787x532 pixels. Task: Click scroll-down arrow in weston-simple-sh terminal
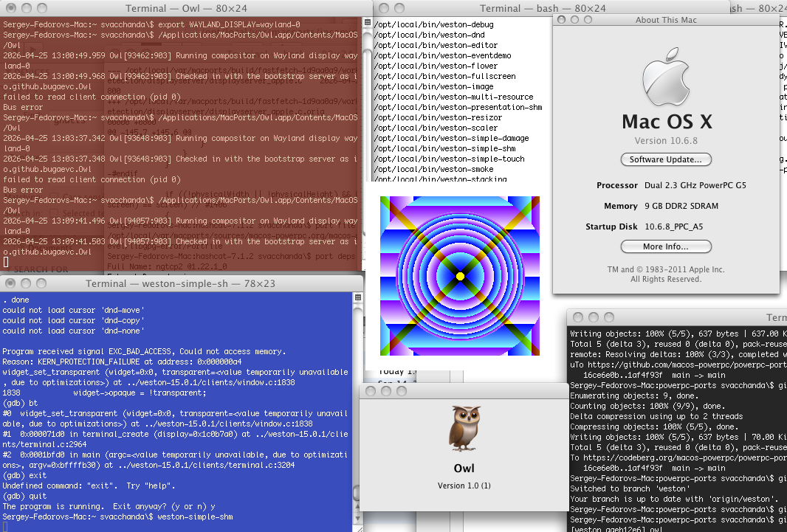click(x=358, y=519)
